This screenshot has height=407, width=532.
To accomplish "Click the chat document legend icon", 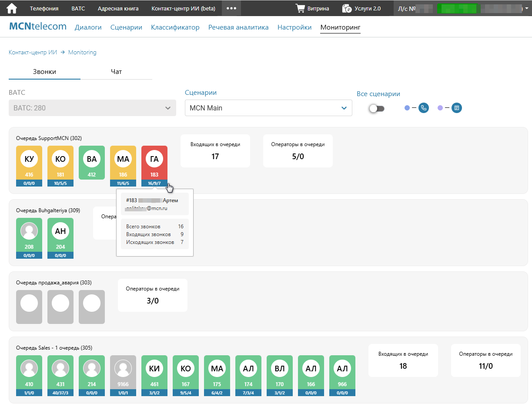I will [456, 108].
